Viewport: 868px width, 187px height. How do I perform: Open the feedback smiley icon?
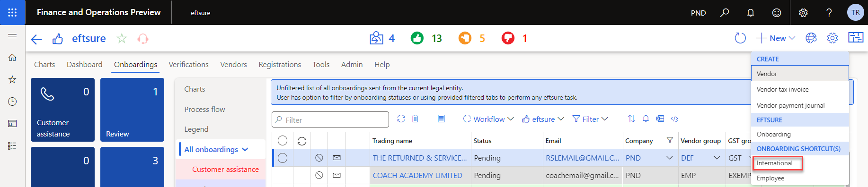click(777, 13)
